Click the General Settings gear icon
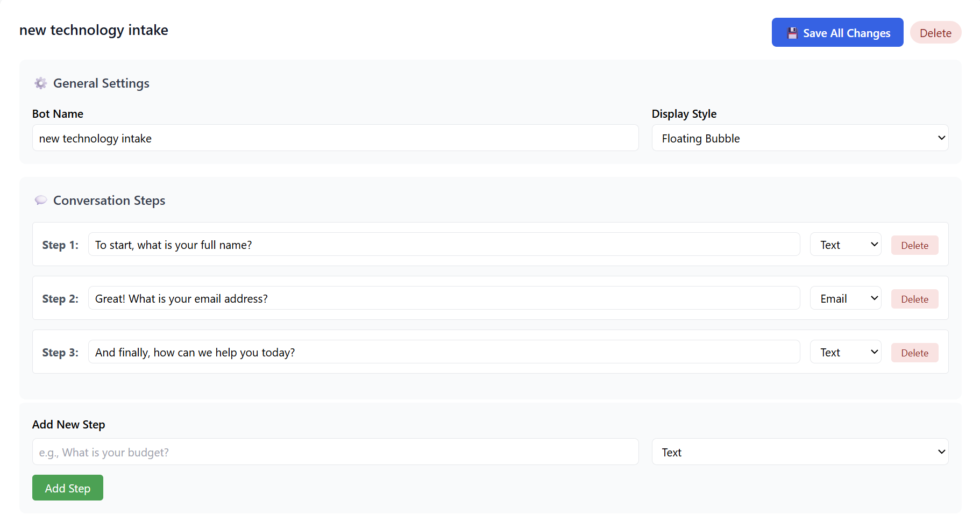Screen dimensions: 980x522 coord(41,83)
